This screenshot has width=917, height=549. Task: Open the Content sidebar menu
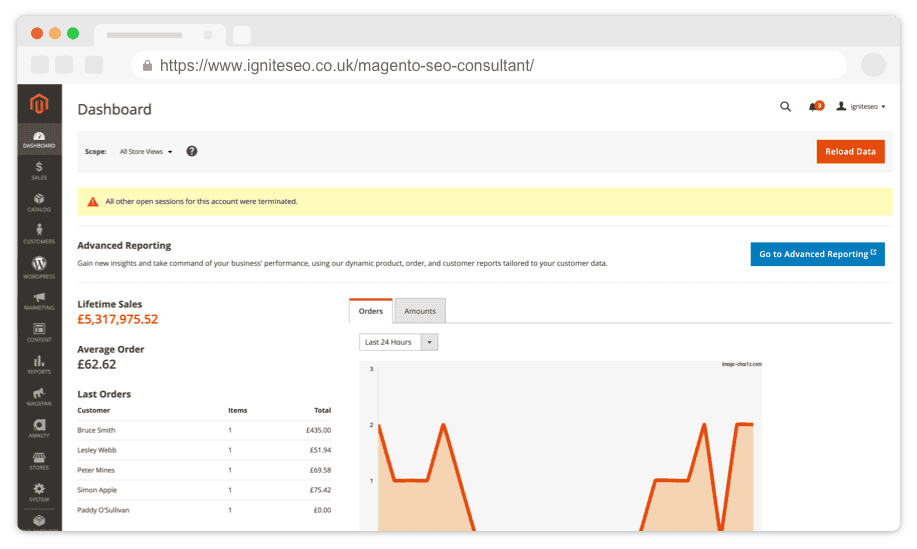pos(39,332)
